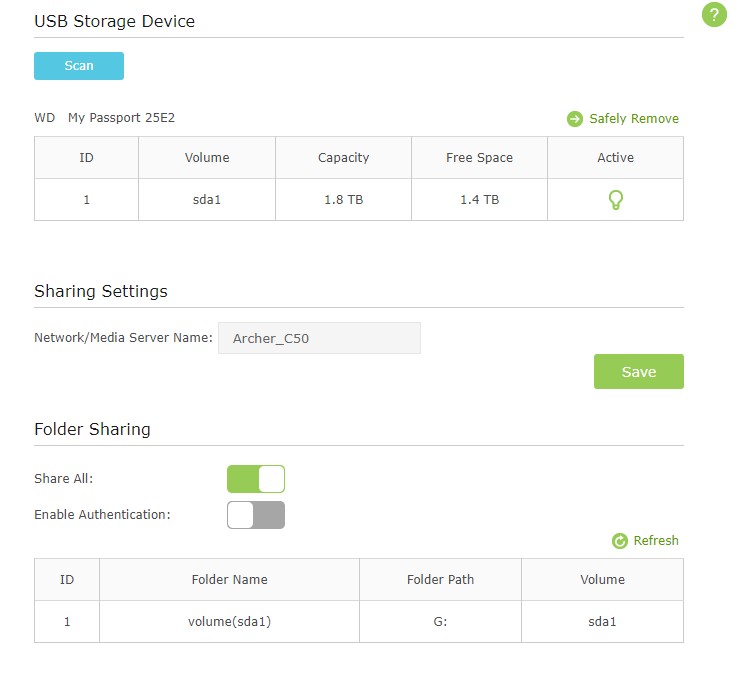Click the sda1 volume cell in the device table
Image resolution: width=747 pixels, height=676 pixels.
pos(207,200)
